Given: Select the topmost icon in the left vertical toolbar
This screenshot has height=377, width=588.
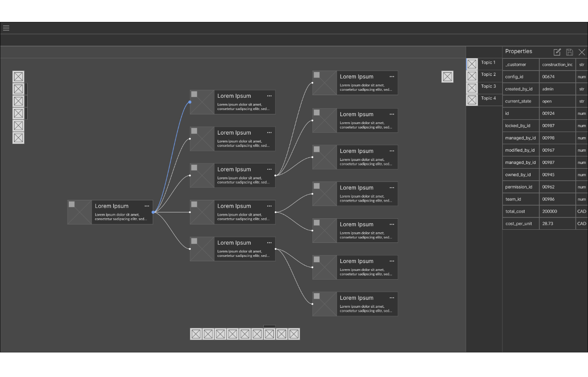Looking at the screenshot, I should click(18, 77).
